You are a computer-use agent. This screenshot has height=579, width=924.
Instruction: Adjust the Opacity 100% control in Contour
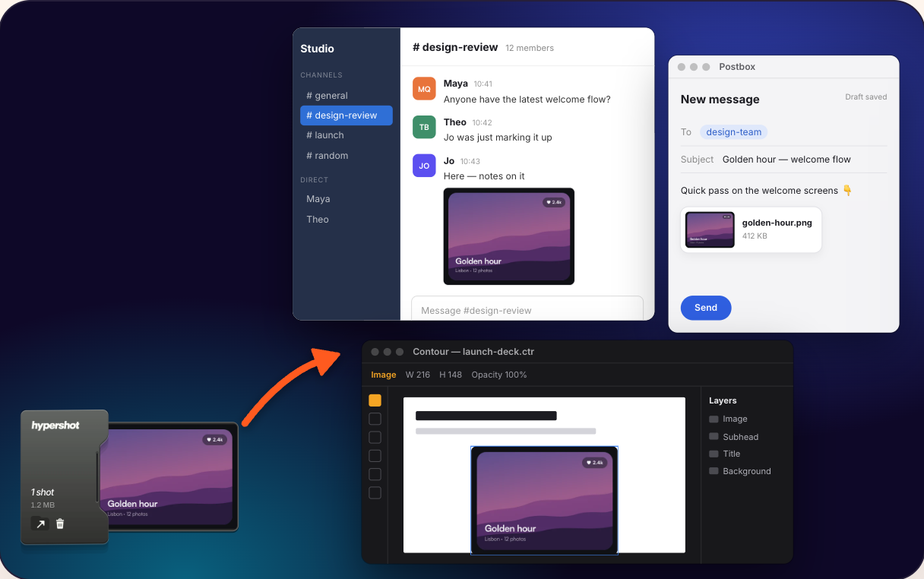pyautogui.click(x=499, y=375)
